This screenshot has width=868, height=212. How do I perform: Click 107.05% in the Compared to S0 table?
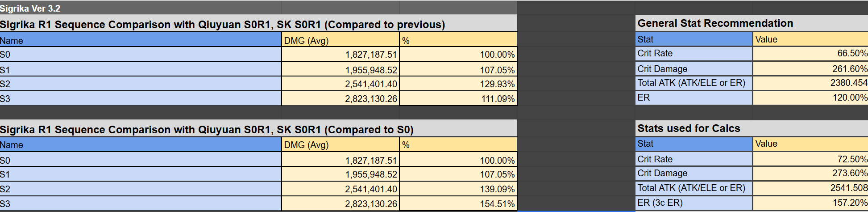[458, 174]
